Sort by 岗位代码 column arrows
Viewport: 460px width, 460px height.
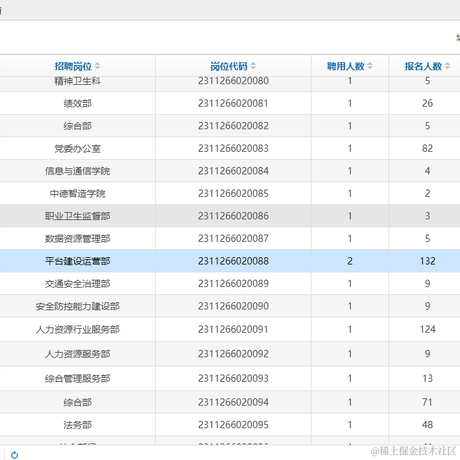[x=253, y=66]
